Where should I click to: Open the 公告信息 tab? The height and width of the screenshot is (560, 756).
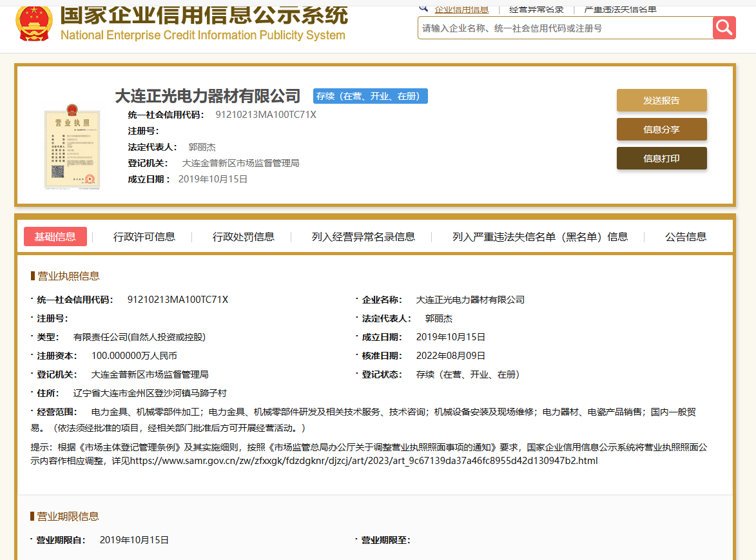686,237
